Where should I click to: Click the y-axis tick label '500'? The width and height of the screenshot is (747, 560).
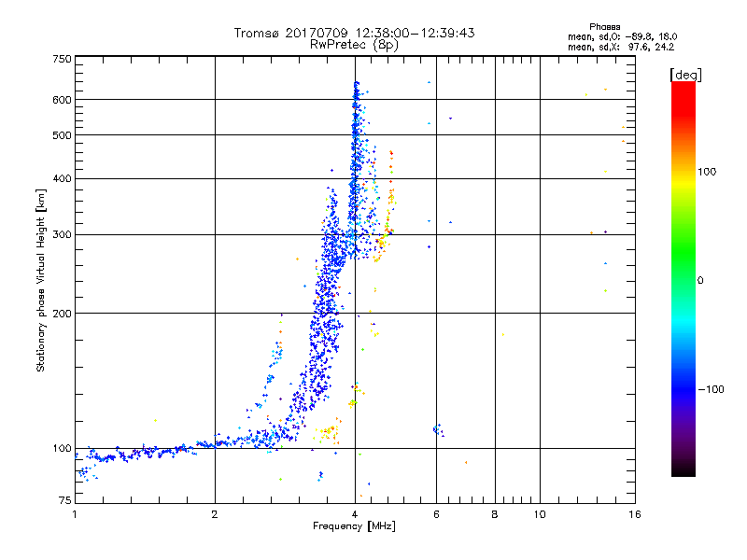click(62, 135)
